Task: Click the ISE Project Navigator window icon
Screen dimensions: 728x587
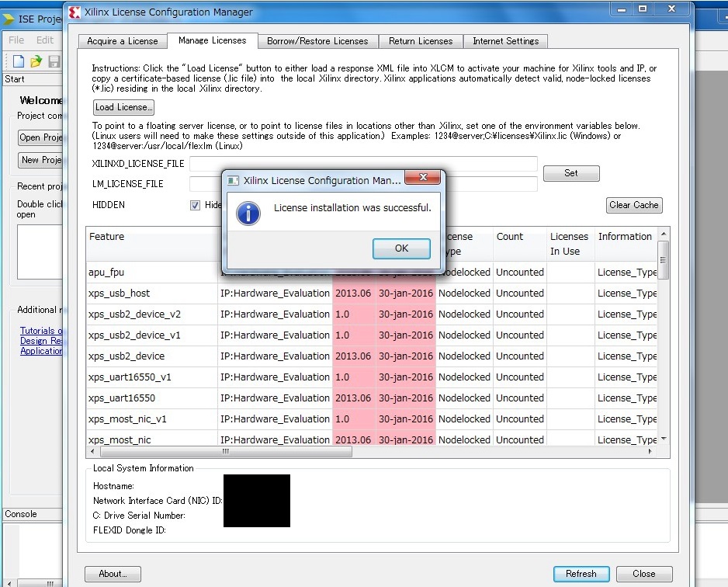Action: coord(8,19)
